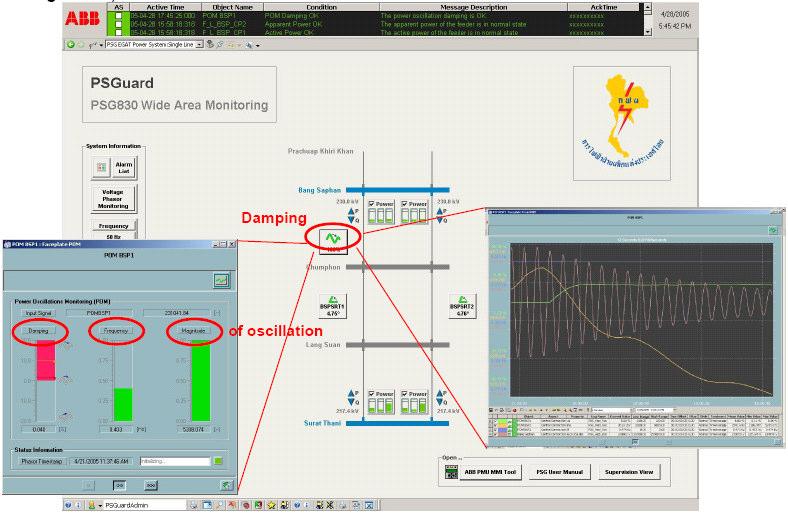Screen dimensions: 788x515
Task: Click the first blue help icon in the bottom toolbar
Action: click(69, 505)
